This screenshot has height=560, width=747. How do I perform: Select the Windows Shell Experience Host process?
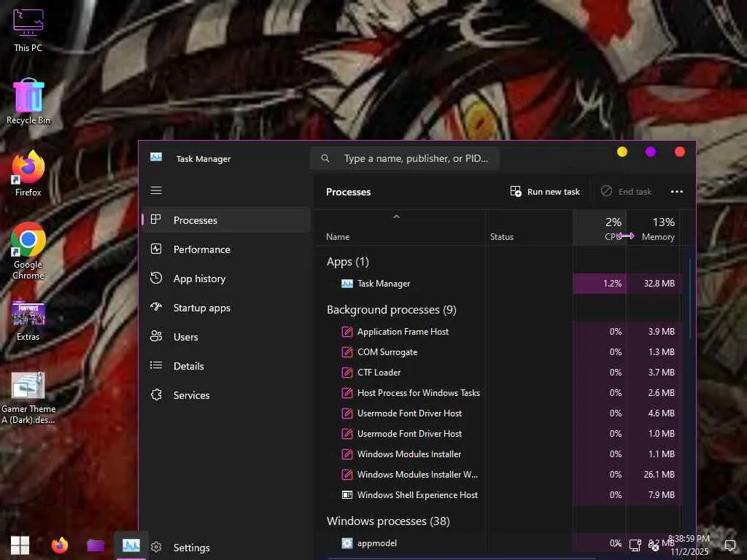click(x=498, y=495)
